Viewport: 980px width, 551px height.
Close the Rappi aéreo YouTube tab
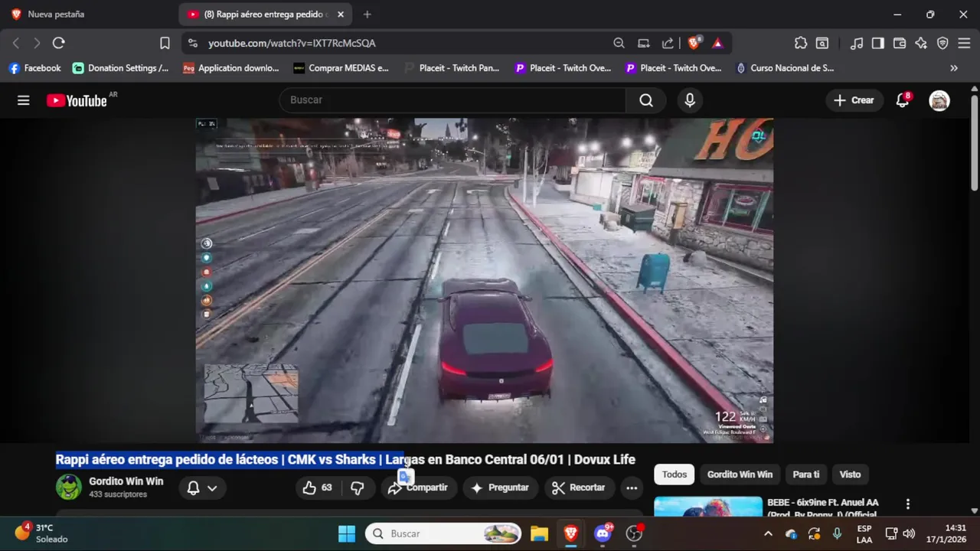[x=341, y=15]
